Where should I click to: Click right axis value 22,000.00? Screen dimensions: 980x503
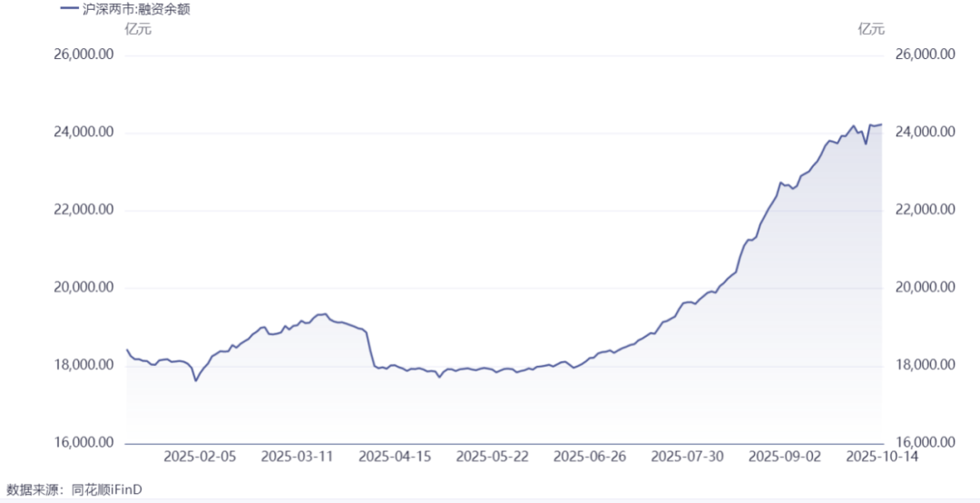[x=926, y=211]
